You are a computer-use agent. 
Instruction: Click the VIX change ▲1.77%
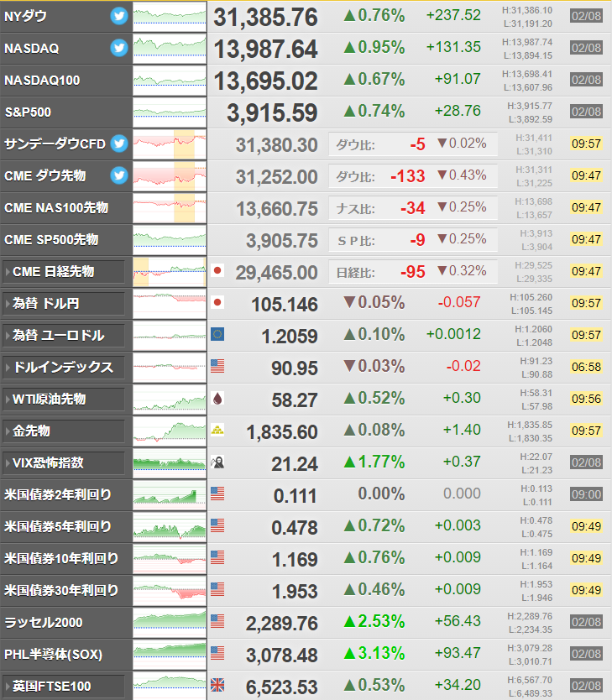pos(374,462)
